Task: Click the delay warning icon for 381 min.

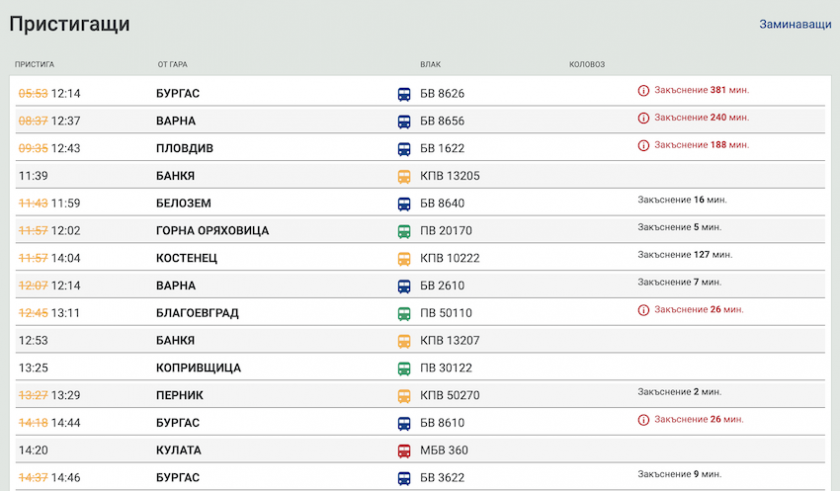Action: click(x=644, y=90)
